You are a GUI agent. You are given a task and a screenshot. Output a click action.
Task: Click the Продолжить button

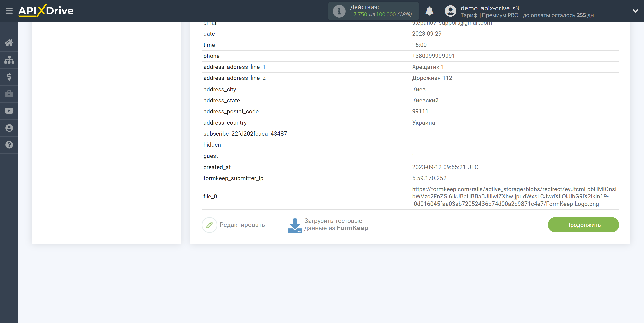[583, 225]
